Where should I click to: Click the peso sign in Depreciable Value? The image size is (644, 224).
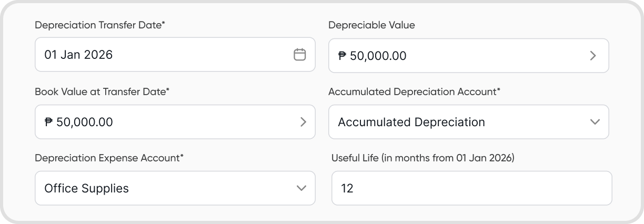pyautogui.click(x=342, y=56)
